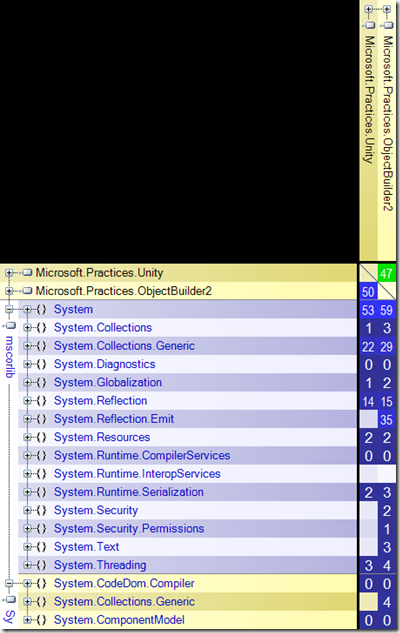Click the braces icon for System.Globalization
400x633 pixels.
click(41, 382)
